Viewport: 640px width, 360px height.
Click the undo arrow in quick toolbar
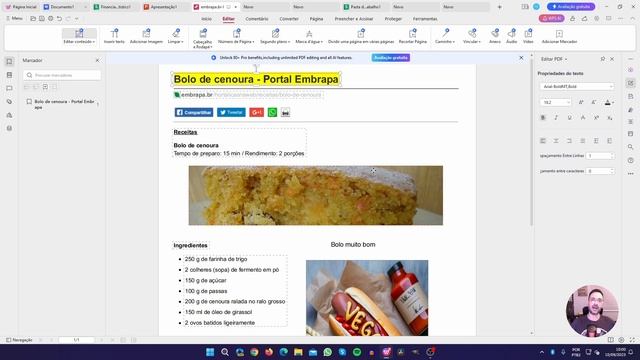coord(60,18)
